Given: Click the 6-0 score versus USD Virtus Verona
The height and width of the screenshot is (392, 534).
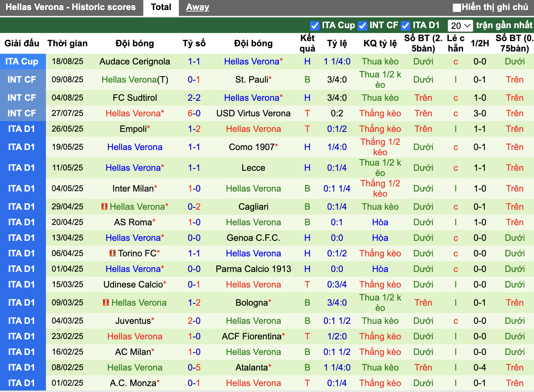Looking at the screenshot, I should [194, 113].
